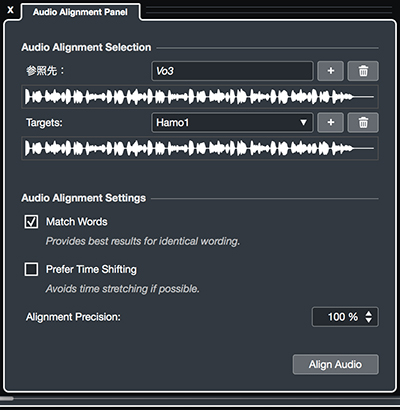The width and height of the screenshot is (400, 410).
Task: Disable the Match Words checkbox
Action: 31,222
